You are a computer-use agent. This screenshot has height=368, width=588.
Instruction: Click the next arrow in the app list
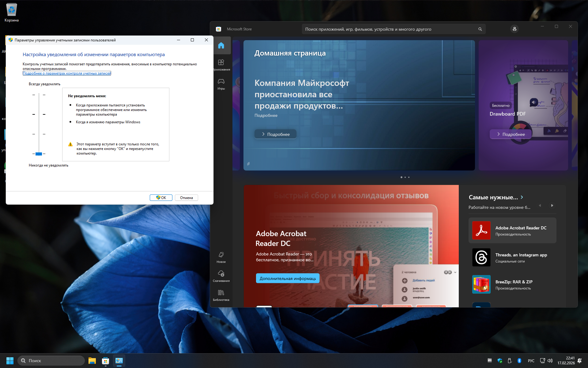pos(552,205)
